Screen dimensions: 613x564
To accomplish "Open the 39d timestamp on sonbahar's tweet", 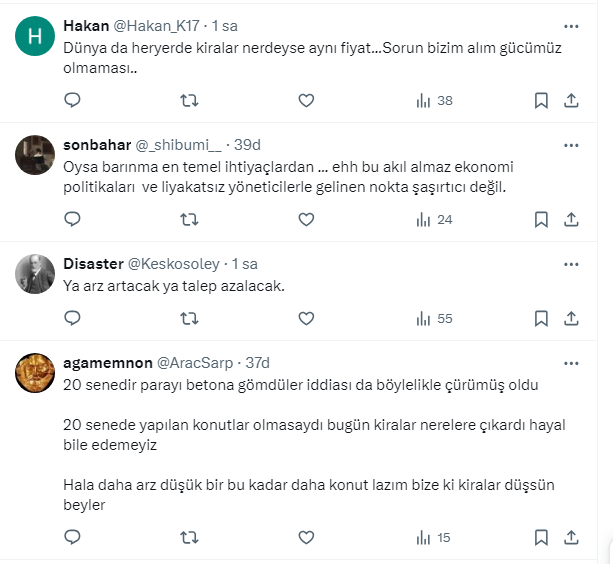I will tap(247, 144).
